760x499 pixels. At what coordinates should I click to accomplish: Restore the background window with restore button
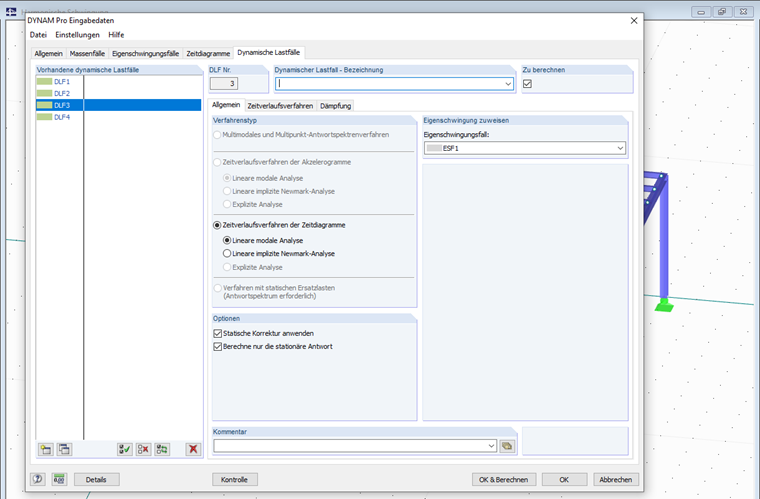pyautogui.click(x=722, y=12)
